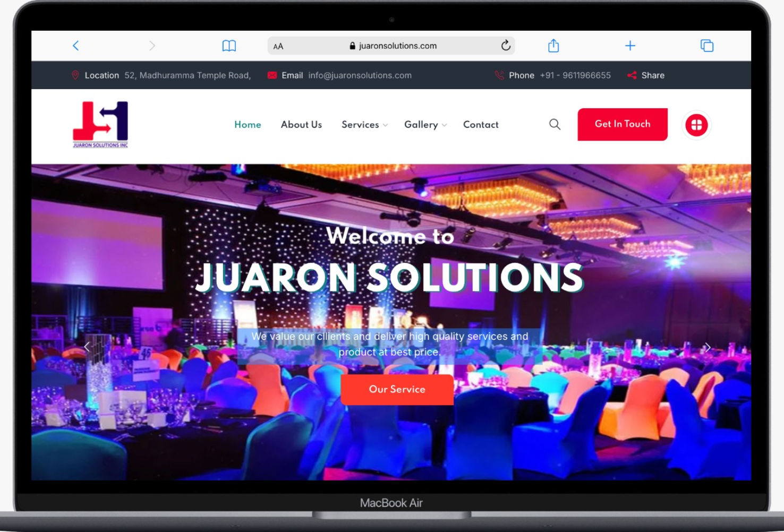Click the Get In Touch button
This screenshot has width=784, height=532.
pyautogui.click(x=623, y=124)
